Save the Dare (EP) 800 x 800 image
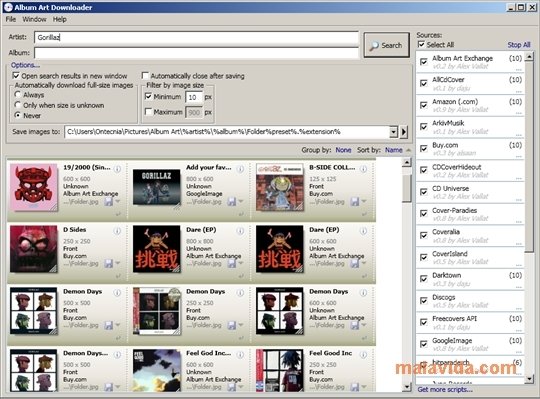 click(x=232, y=264)
